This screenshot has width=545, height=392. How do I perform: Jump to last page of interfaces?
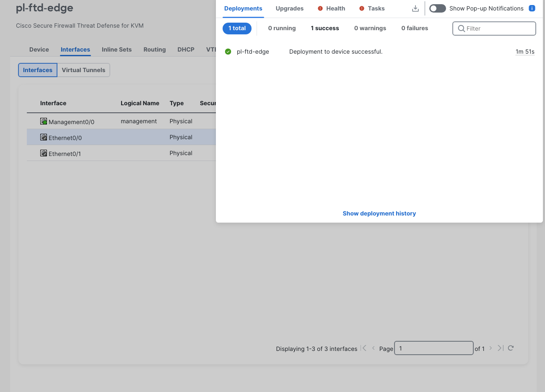click(x=500, y=348)
